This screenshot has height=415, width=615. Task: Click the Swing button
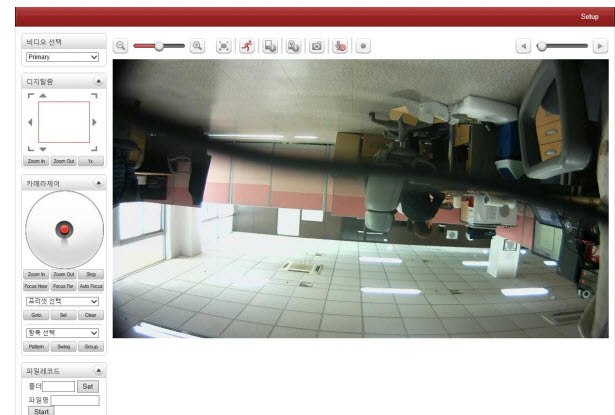(x=64, y=347)
